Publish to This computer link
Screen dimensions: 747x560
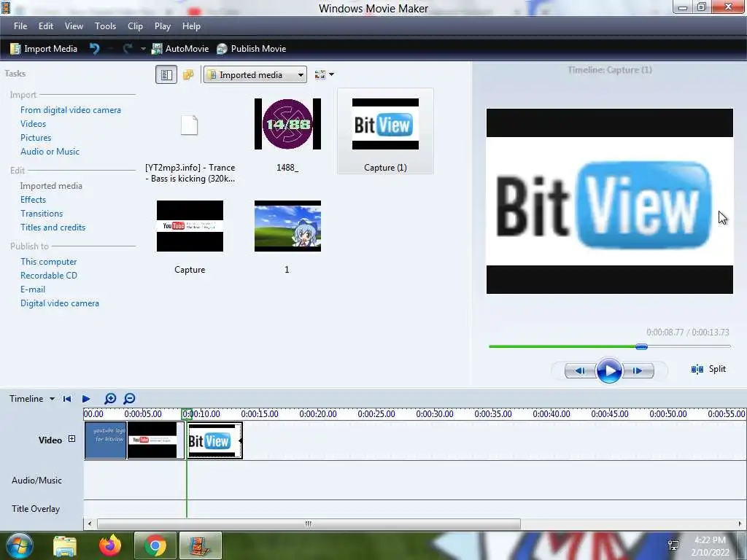tap(49, 262)
